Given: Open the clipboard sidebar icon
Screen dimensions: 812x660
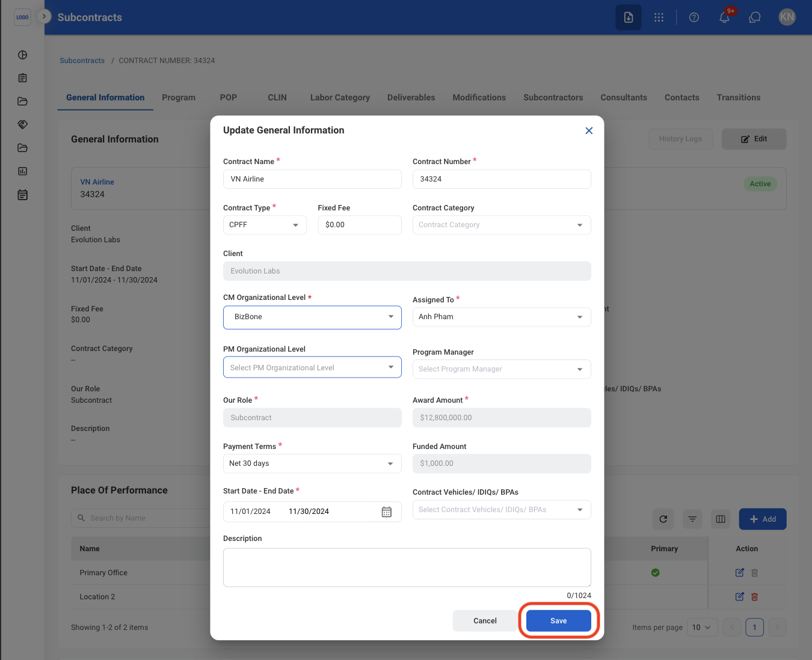Looking at the screenshot, I should (23, 78).
